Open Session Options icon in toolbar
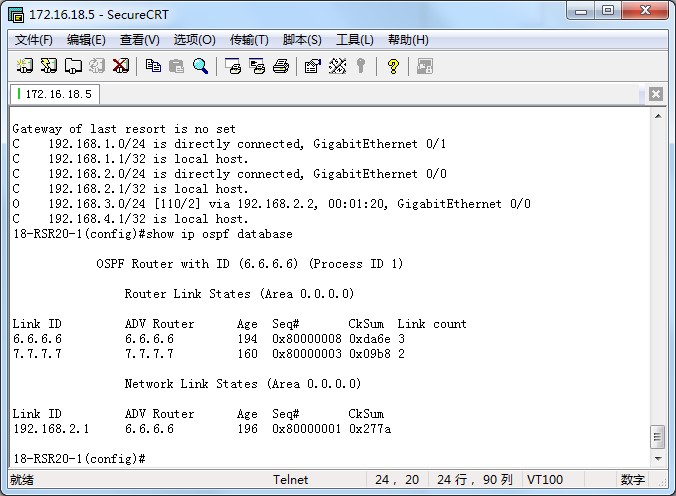This screenshot has width=676, height=496. (x=313, y=66)
